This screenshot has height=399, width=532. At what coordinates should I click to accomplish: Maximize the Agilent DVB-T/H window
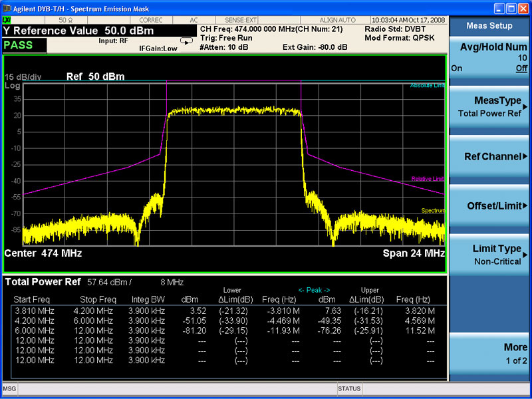(x=511, y=7)
